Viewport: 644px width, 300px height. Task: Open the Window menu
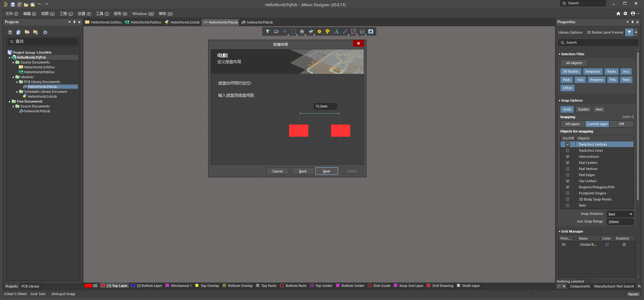click(142, 13)
